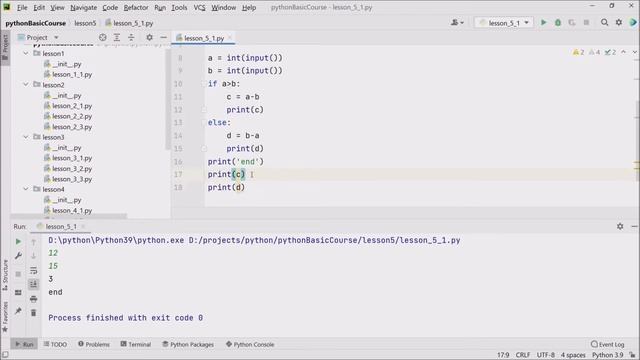Image resolution: width=640 pixels, height=360 pixels.
Task: Open Search Everywhere magnifier icon
Action: click(604, 23)
